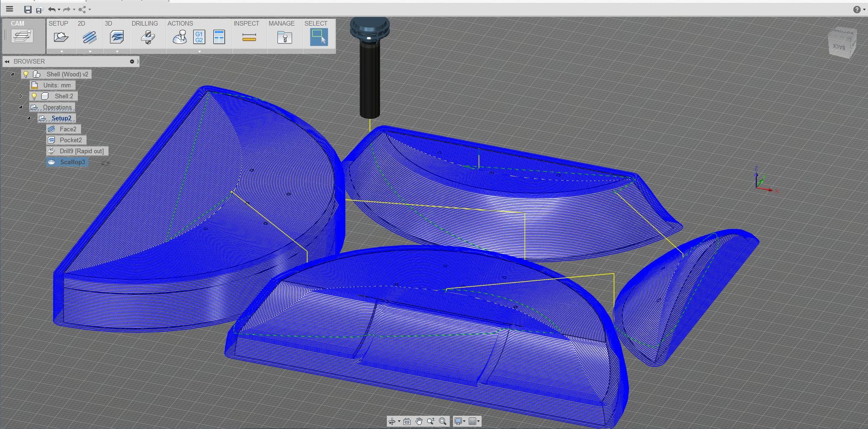Viewport: 868px width, 429px height.
Task: Click the Pan hand icon
Action: 419,421
